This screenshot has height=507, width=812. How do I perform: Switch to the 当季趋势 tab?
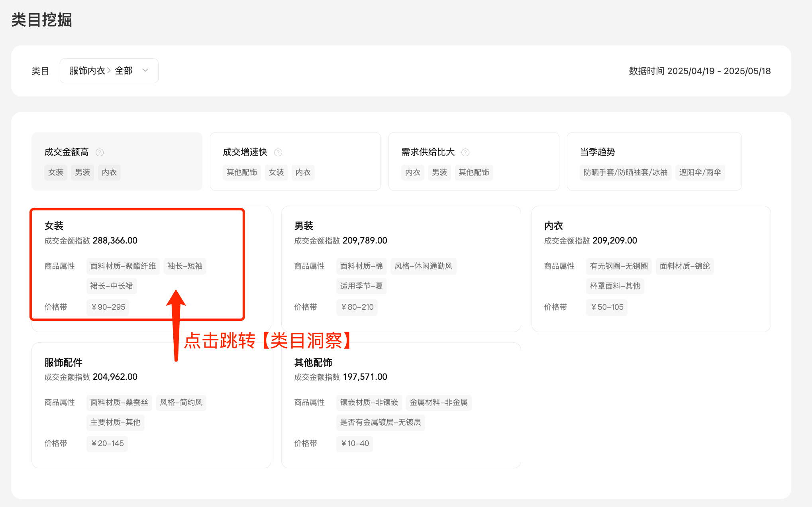598,152
